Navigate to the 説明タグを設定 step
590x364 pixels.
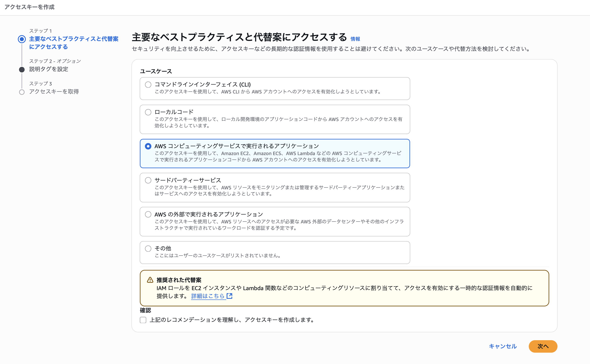[x=49, y=69]
